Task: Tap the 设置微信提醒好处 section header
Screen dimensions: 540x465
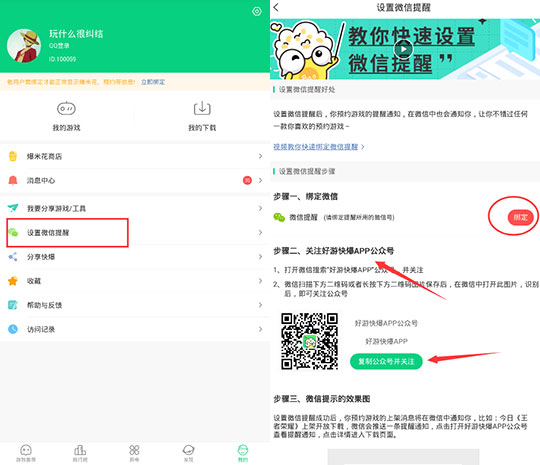Action: [307, 90]
